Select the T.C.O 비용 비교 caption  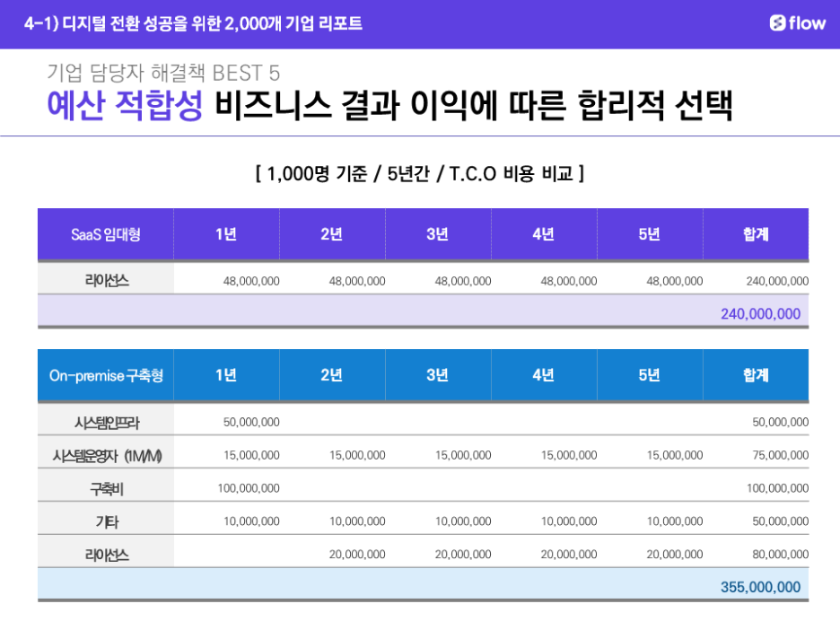tap(420, 173)
